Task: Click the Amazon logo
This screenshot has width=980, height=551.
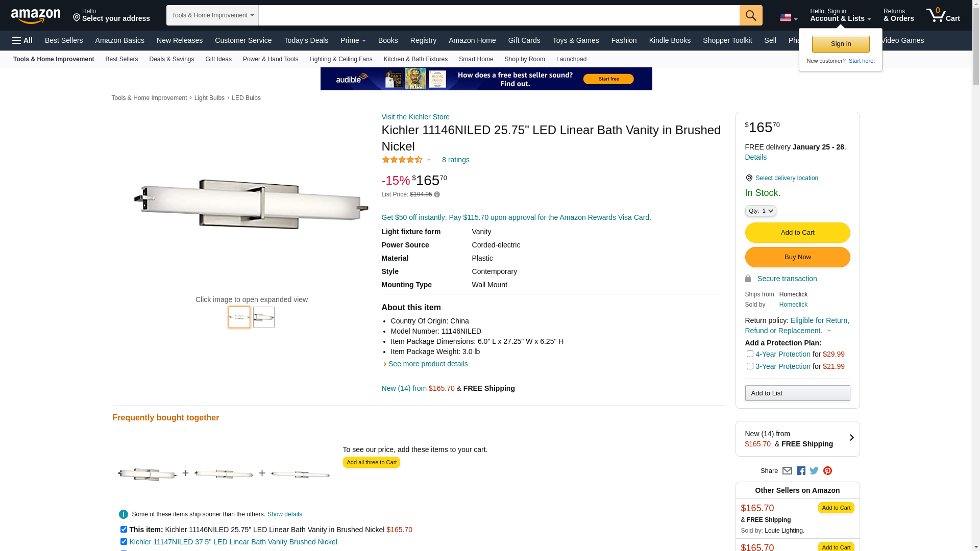Action: tap(36, 16)
